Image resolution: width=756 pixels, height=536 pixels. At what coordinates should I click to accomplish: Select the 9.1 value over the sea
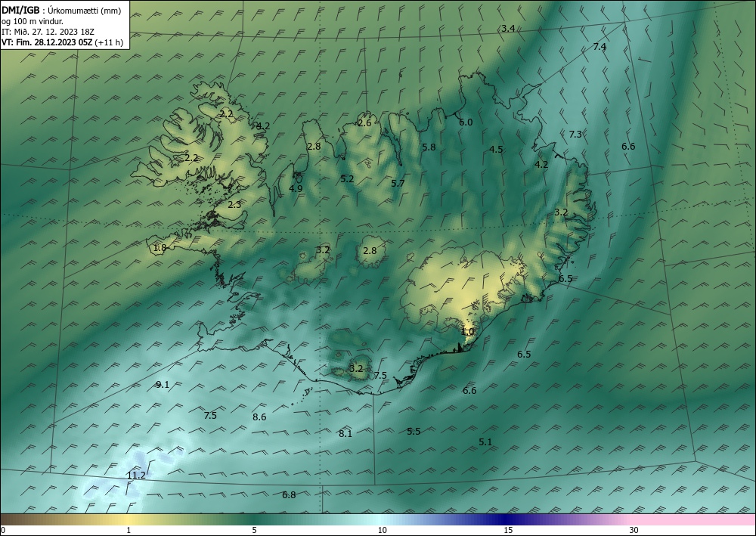click(x=163, y=385)
